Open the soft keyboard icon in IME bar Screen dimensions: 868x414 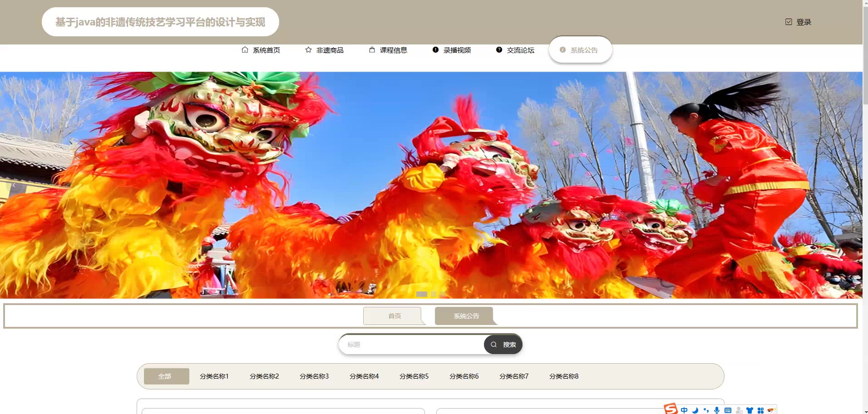coord(728,410)
